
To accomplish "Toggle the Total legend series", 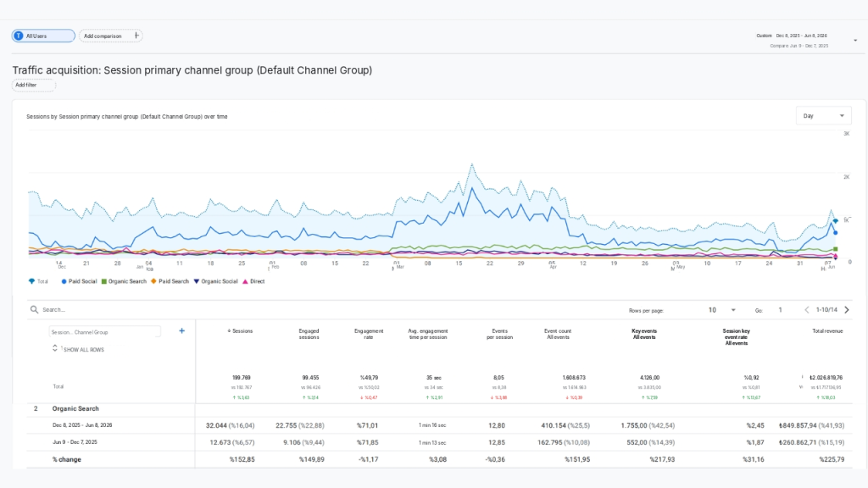I will click(38, 281).
